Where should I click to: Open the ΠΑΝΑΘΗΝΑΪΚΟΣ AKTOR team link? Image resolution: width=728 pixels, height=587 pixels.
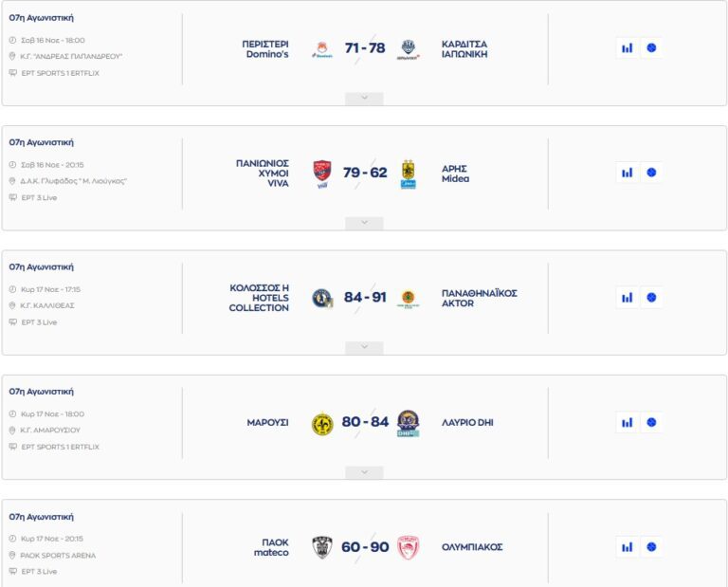point(480,298)
